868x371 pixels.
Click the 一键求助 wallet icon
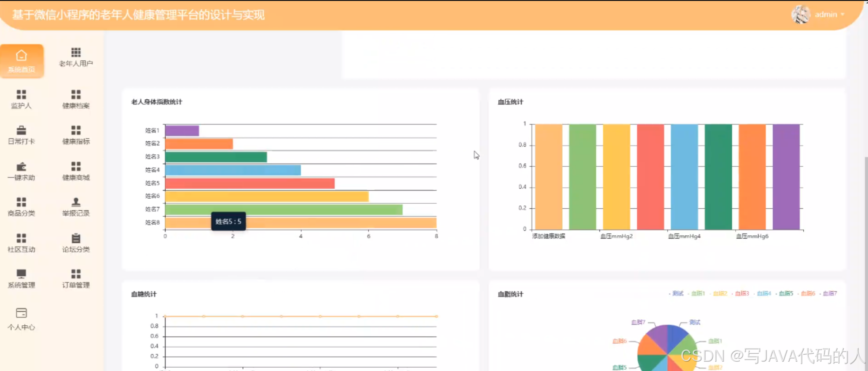coord(21,166)
